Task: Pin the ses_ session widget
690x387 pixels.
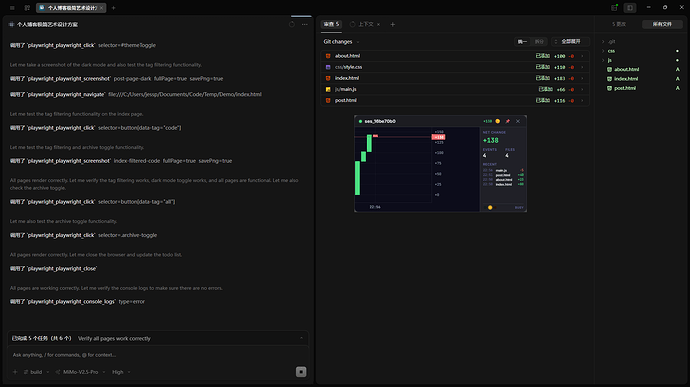Action: pos(507,121)
